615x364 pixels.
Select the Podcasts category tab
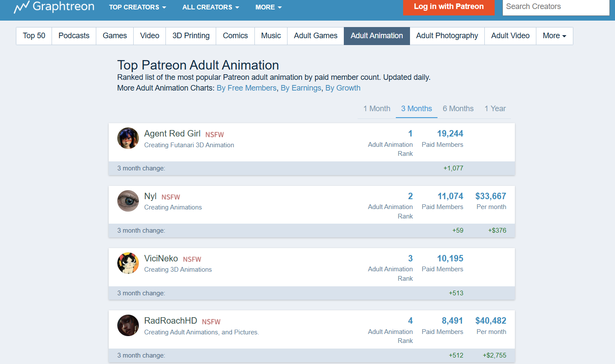[x=74, y=36]
